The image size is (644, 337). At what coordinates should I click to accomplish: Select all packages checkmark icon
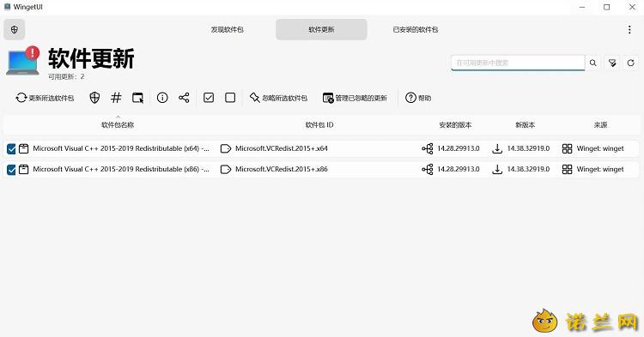click(209, 98)
